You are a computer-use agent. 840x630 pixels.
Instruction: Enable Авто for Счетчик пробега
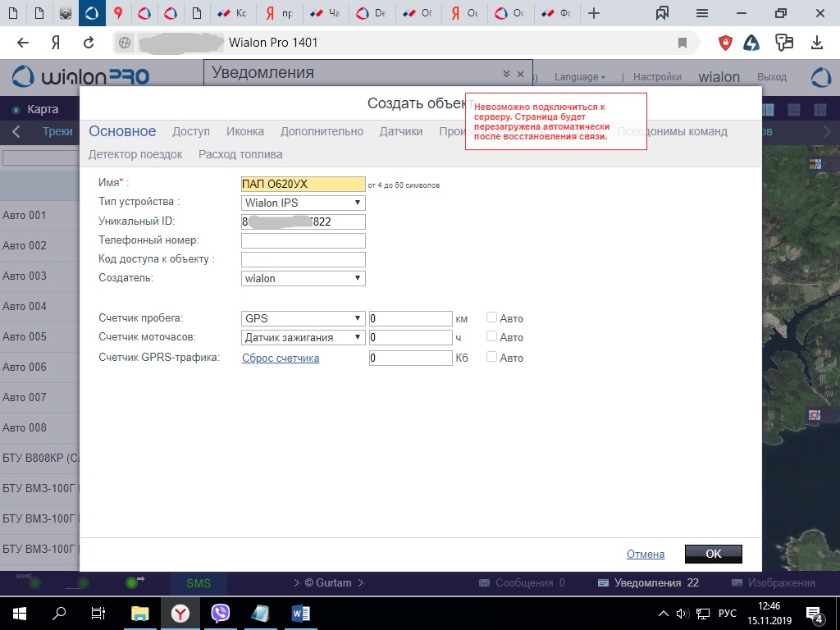(x=492, y=318)
